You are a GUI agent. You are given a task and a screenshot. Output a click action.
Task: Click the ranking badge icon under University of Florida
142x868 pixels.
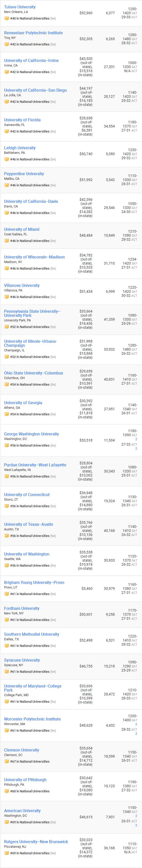point(6,132)
